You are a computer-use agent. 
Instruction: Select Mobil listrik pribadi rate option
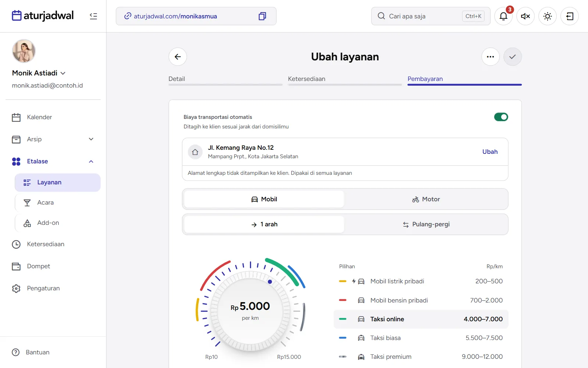click(421, 281)
